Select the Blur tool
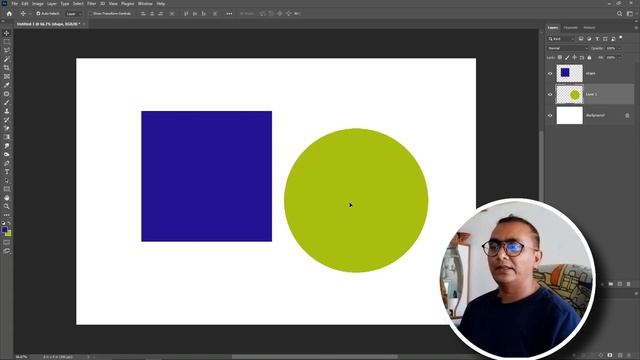 pyautogui.click(x=7, y=146)
